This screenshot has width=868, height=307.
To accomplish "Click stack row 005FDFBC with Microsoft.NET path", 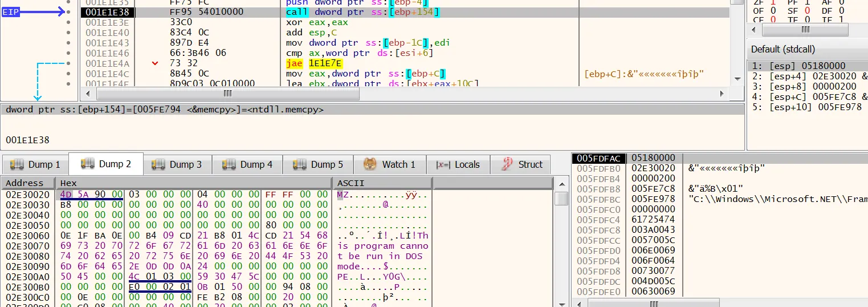I will pyautogui.click(x=720, y=199).
